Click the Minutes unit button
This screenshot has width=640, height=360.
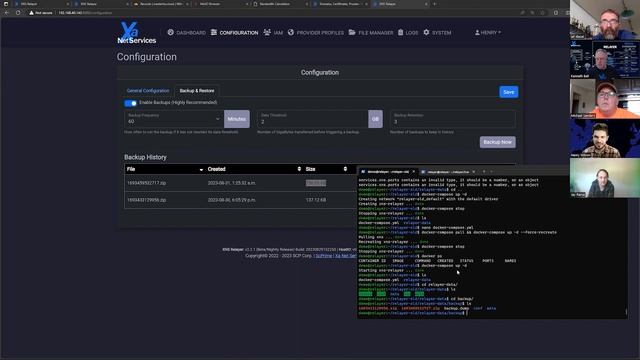click(x=237, y=119)
